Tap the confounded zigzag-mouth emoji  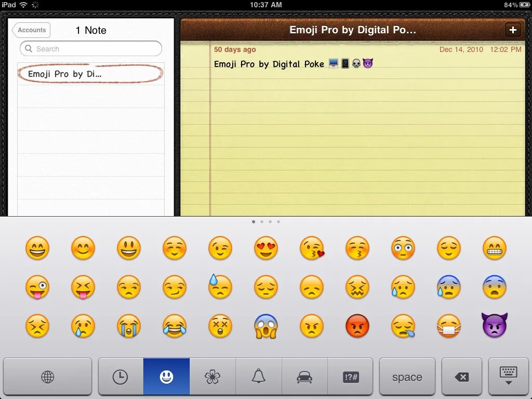357,287
